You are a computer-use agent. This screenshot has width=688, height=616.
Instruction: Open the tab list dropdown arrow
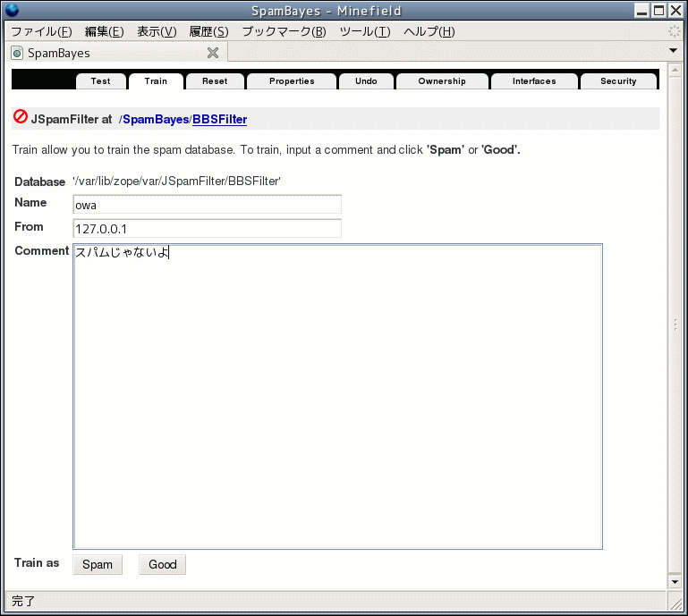point(674,51)
